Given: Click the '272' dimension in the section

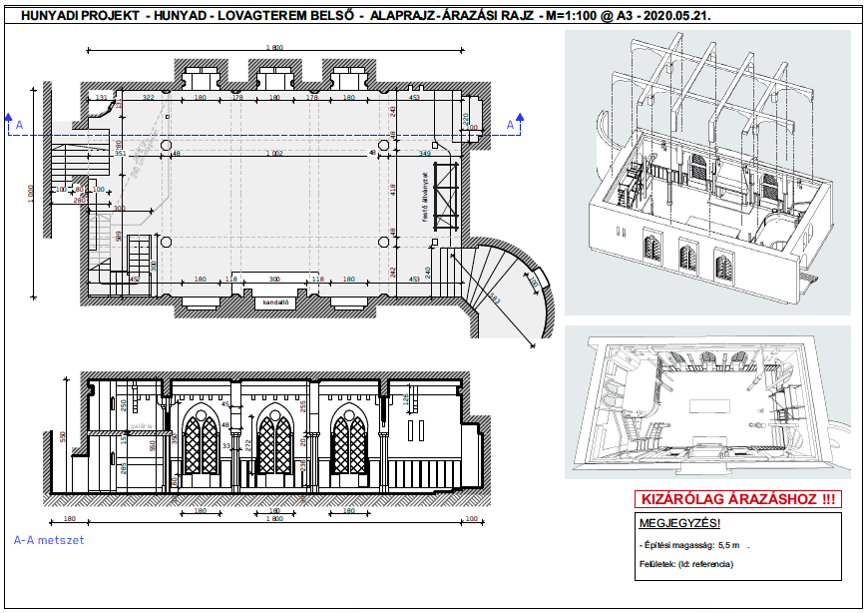Looking at the screenshot, I should [x=248, y=445].
